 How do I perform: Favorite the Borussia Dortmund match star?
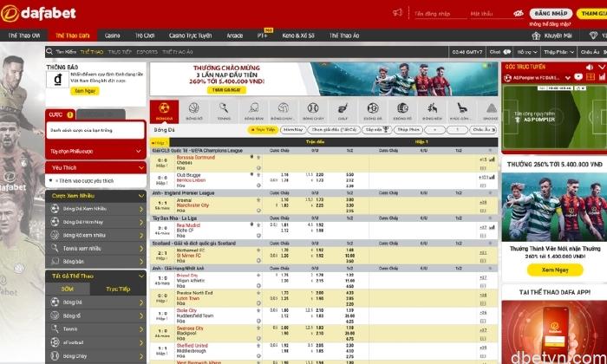258,158
